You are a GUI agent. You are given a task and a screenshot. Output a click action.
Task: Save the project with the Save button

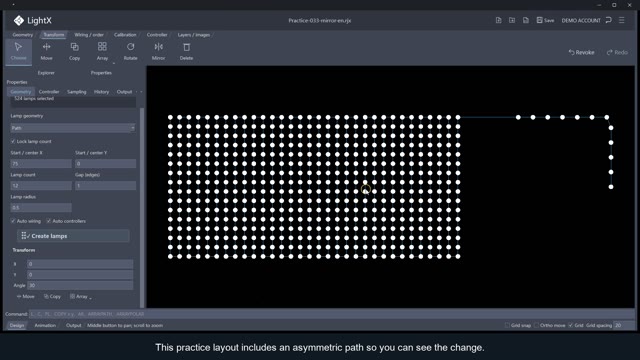click(x=545, y=20)
